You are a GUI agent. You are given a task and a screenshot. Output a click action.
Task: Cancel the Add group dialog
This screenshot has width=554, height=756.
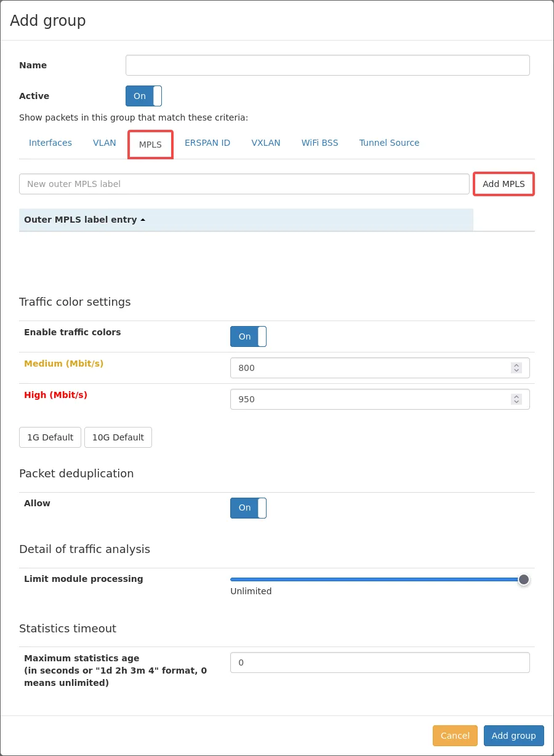[x=455, y=736]
